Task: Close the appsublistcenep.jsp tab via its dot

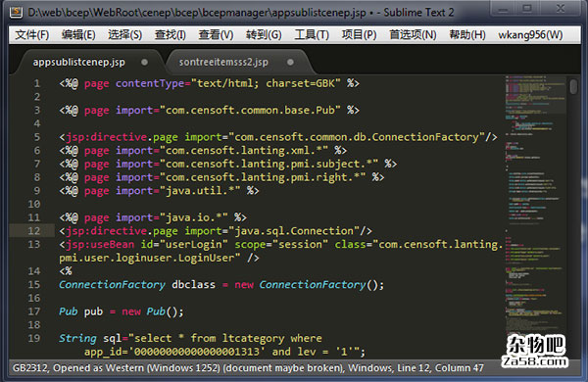Action: (144, 63)
